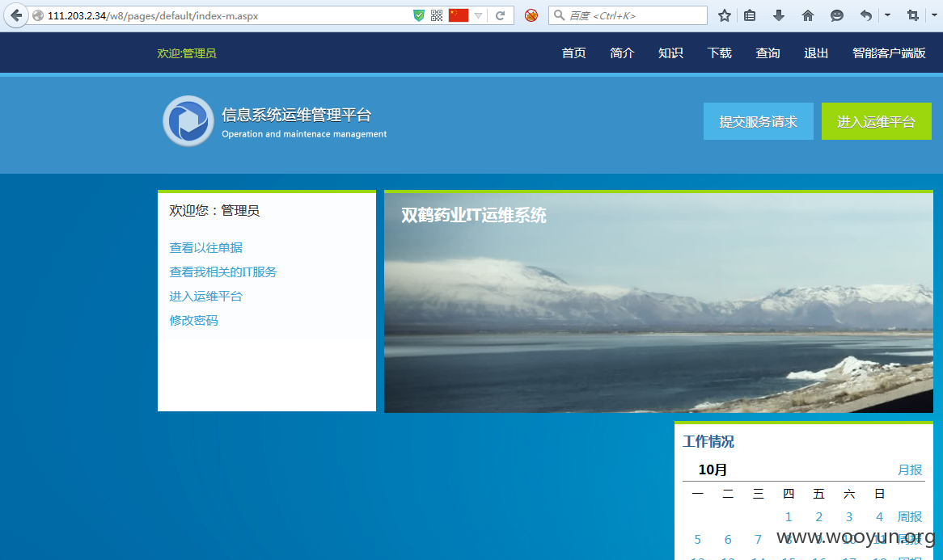Click the browser back arrow button
Viewport: 943px width, 560px height.
click(x=16, y=15)
